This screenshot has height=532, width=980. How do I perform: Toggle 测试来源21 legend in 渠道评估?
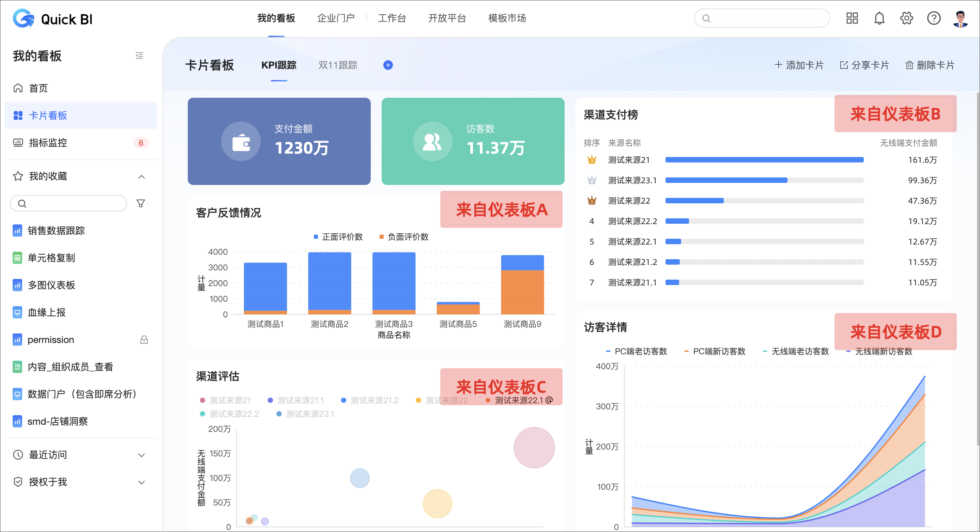[x=225, y=400]
